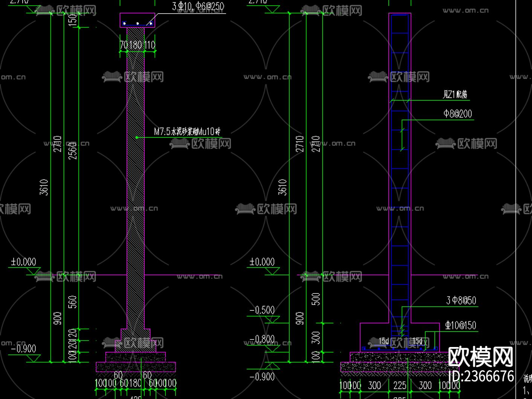Click the "560" vertical dimension text
The width and height of the screenshot is (532, 399).
tap(73, 302)
